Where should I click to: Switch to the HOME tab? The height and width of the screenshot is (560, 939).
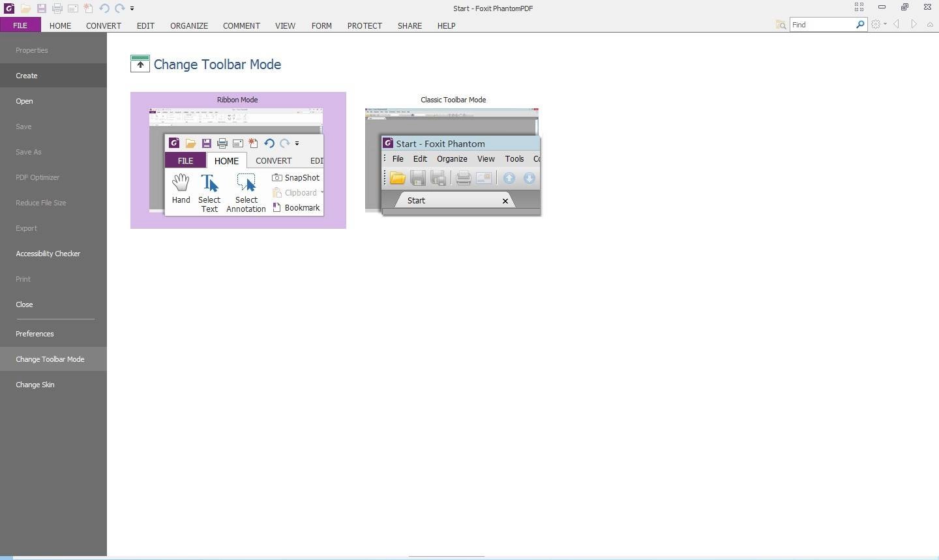click(x=60, y=25)
